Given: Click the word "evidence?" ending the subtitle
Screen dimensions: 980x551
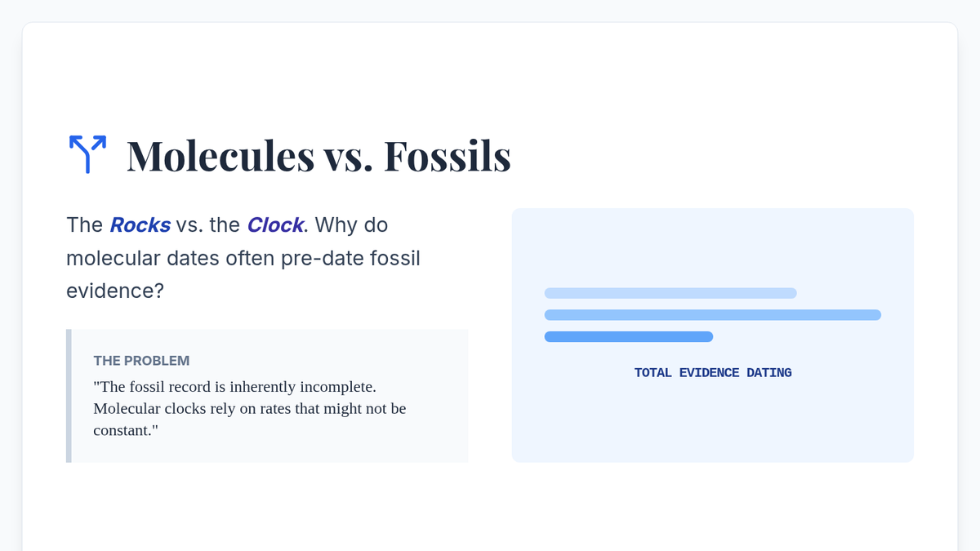Looking at the screenshot, I should (x=115, y=291).
